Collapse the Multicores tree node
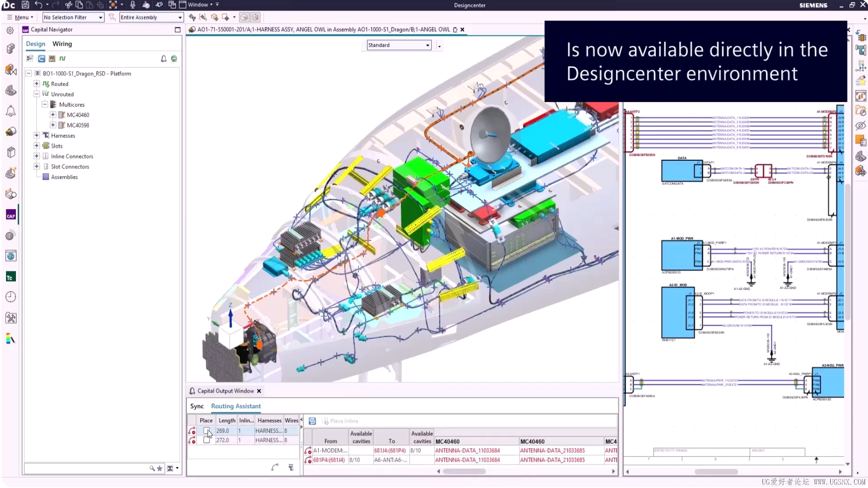Image resolution: width=868 pixels, height=488 pixels. 45,105
